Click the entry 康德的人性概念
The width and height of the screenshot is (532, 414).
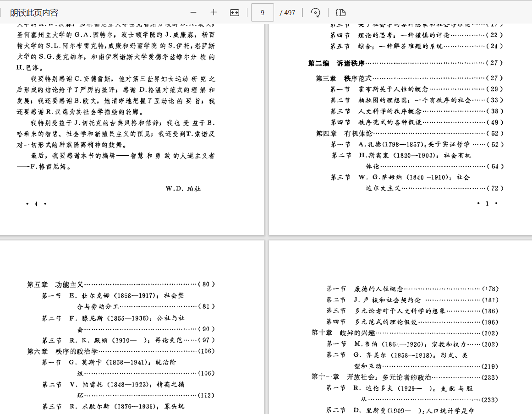coord(412,289)
